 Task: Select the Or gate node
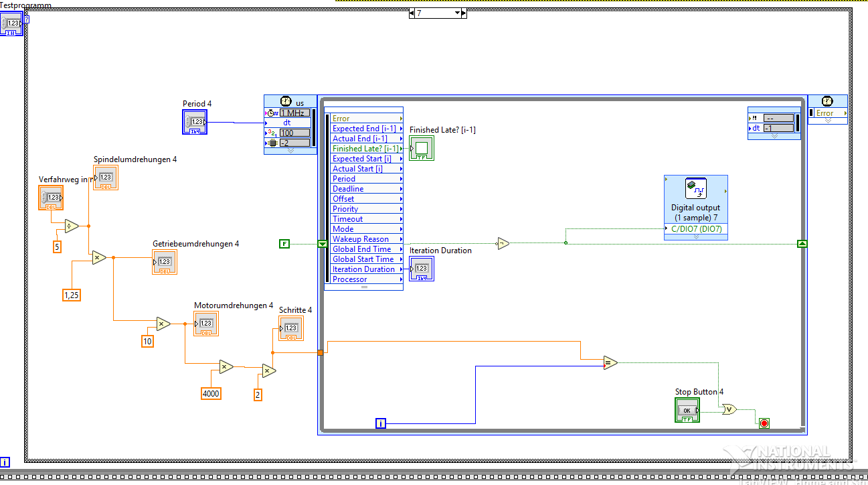[x=729, y=409]
